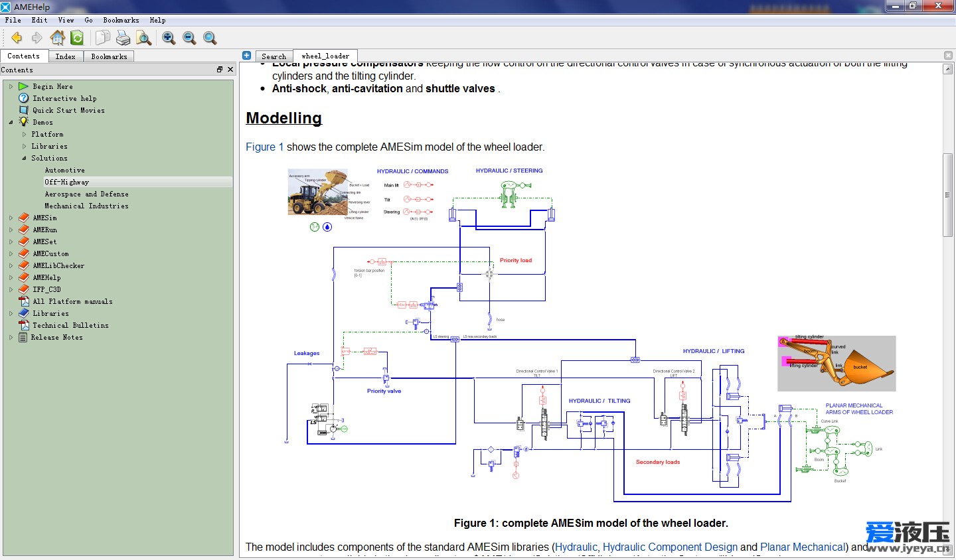
Task: Click the Demos lightbulb icon
Action: click(24, 122)
